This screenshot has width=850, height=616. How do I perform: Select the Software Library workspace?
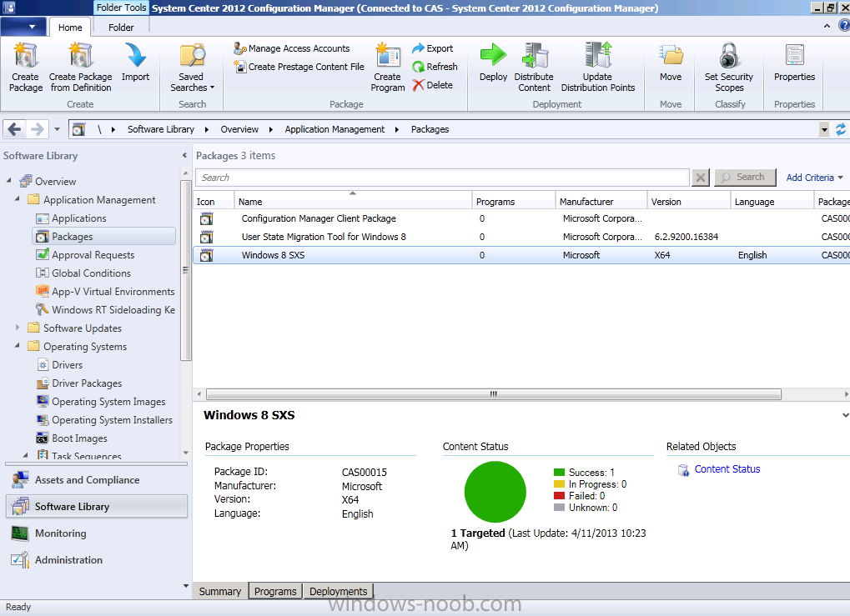(x=97, y=507)
